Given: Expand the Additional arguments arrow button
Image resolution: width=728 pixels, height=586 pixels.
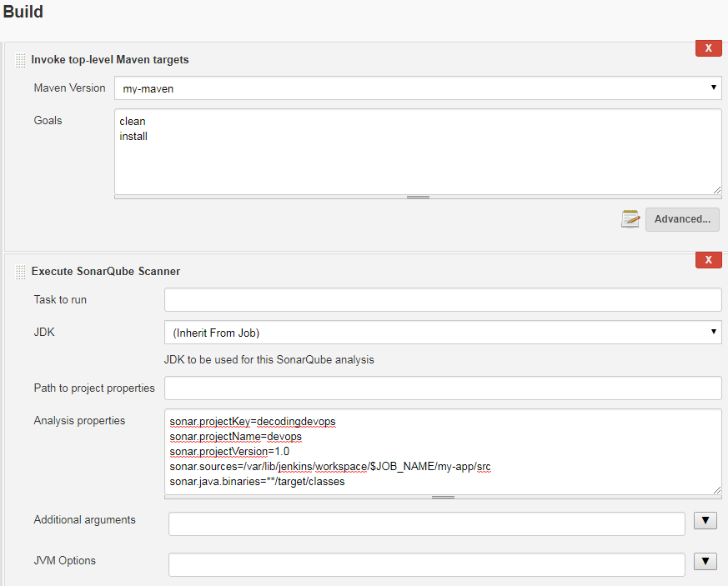Looking at the screenshot, I should (705, 521).
